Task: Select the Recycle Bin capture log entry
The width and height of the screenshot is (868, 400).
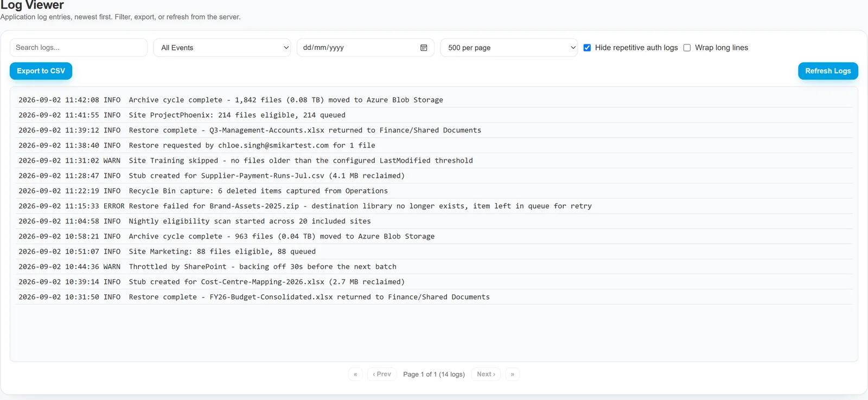Action: tap(434, 191)
